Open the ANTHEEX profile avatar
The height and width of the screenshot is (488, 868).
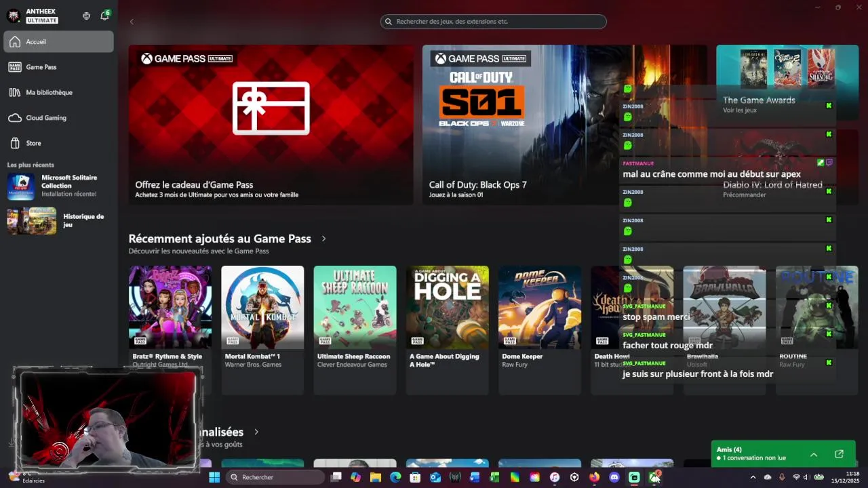(x=14, y=16)
